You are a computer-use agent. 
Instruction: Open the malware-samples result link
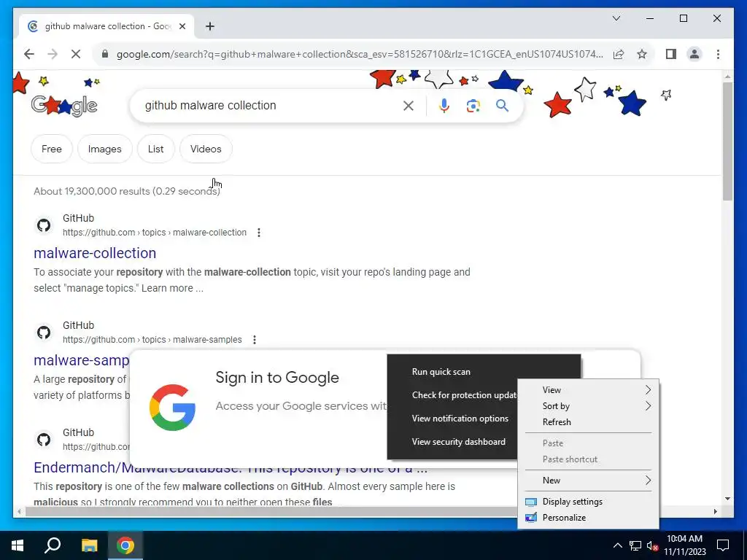pos(81,360)
